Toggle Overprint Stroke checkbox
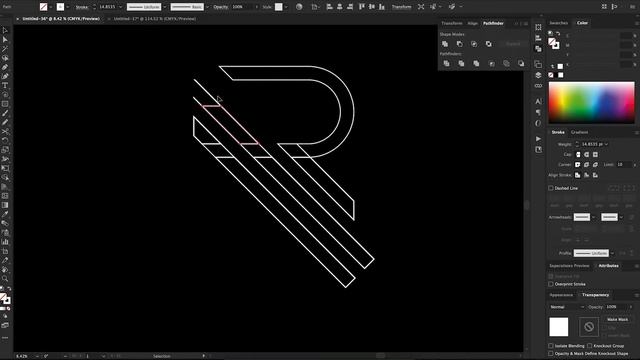Viewport: 640px width, 360px height. (551, 284)
